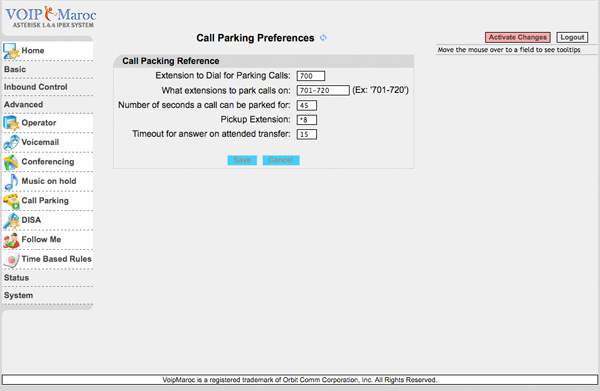
Task: Click the Logout button
Action: click(x=572, y=37)
